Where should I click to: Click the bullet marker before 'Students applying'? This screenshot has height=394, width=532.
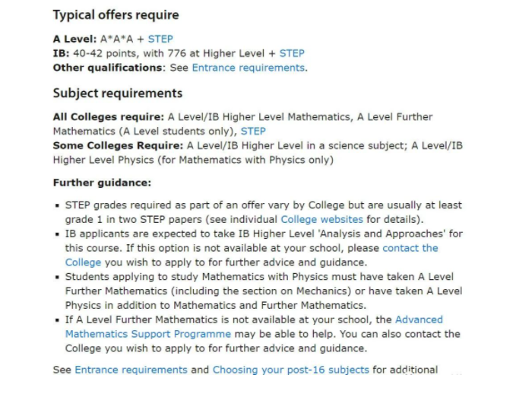click(x=57, y=277)
